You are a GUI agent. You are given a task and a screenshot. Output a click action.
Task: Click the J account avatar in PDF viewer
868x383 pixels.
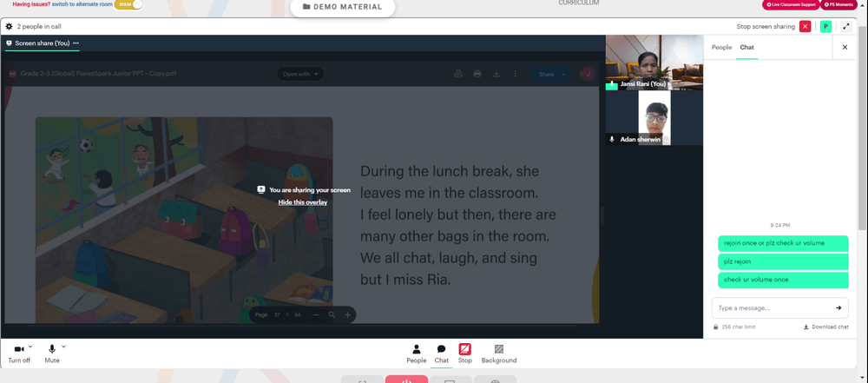[587, 74]
